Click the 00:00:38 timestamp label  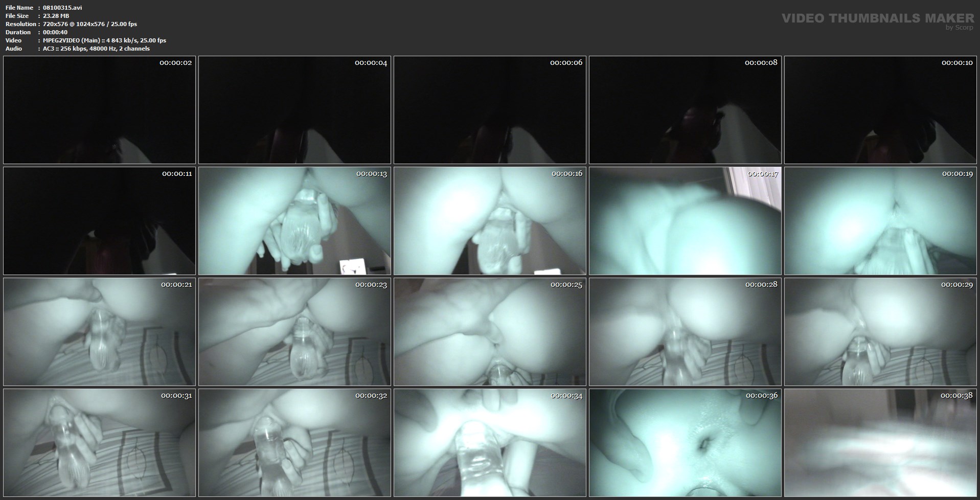(x=956, y=396)
